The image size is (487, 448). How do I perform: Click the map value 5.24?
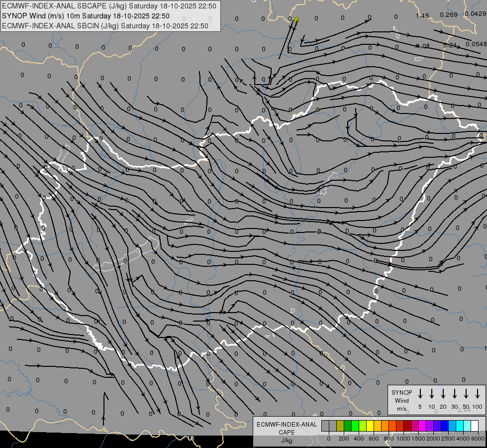(x=450, y=45)
